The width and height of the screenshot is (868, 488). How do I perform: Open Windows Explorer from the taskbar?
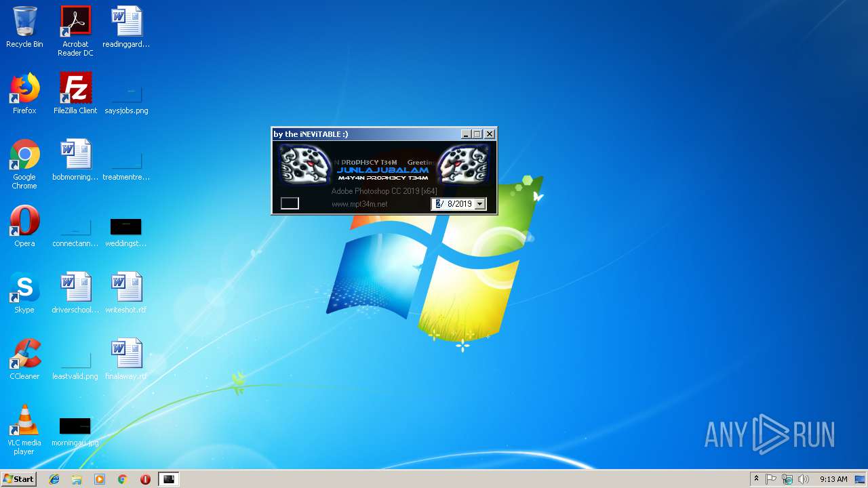[77, 479]
